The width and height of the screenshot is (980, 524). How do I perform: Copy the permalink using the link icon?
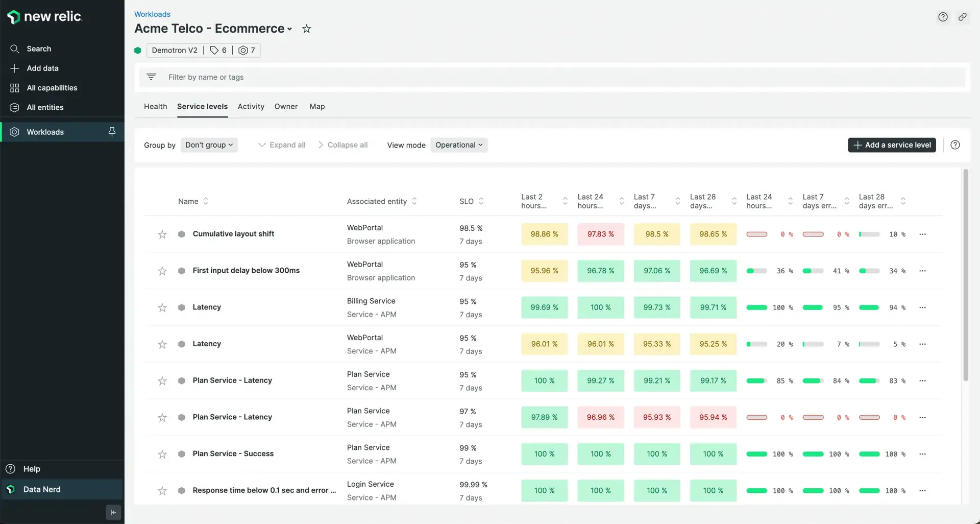[x=962, y=17]
